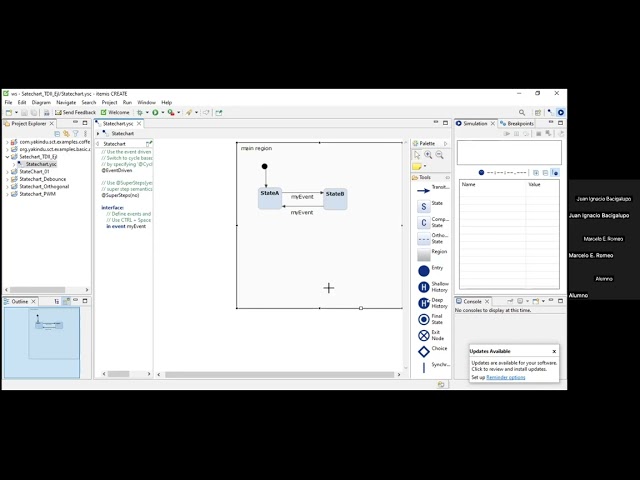Click the Welcome toolbar button

[x=115, y=113]
